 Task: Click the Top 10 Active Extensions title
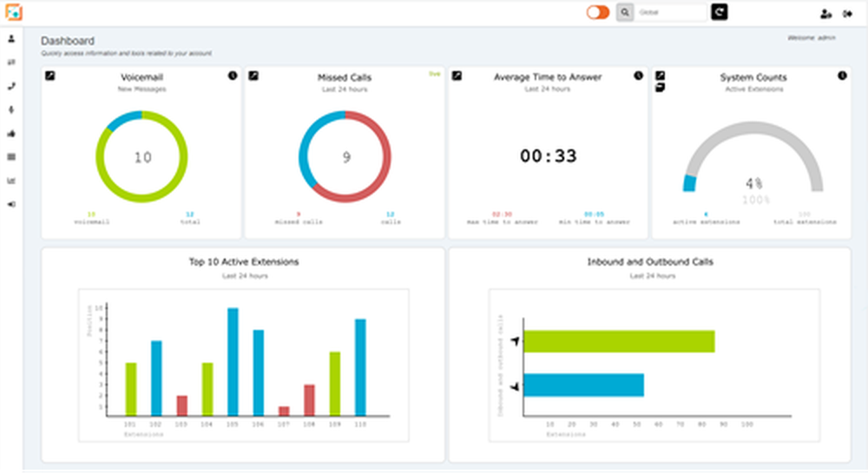[244, 262]
